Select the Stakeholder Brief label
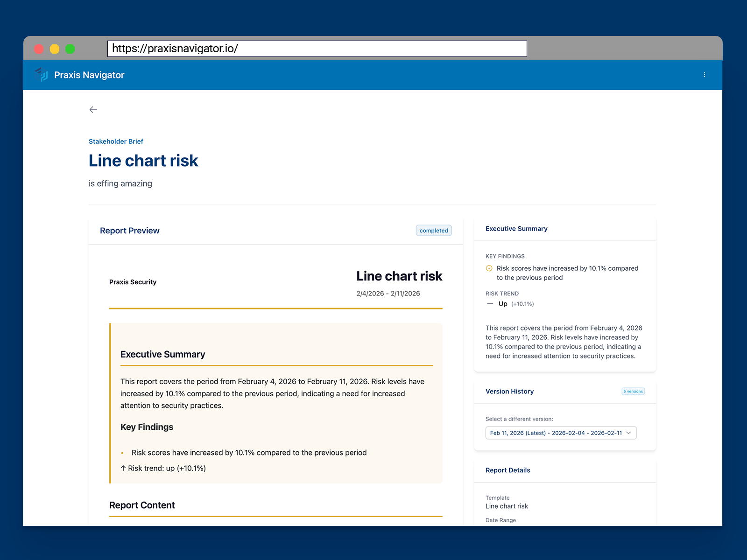The height and width of the screenshot is (560, 747). click(116, 141)
